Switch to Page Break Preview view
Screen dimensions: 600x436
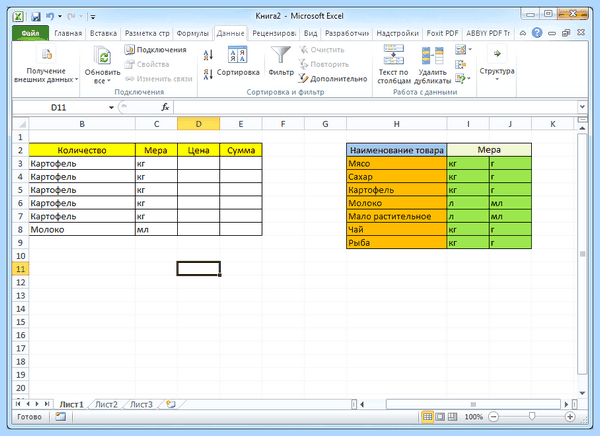[453, 416]
